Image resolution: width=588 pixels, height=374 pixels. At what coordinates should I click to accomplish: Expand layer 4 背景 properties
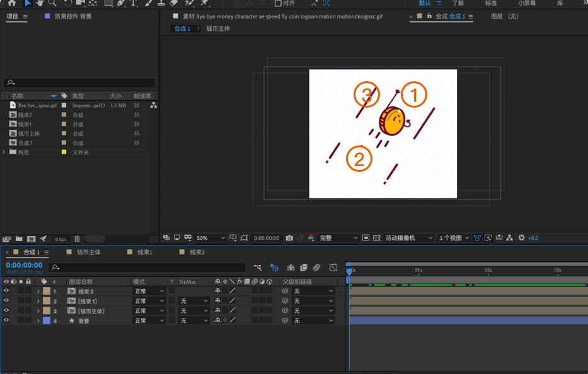[38, 320]
